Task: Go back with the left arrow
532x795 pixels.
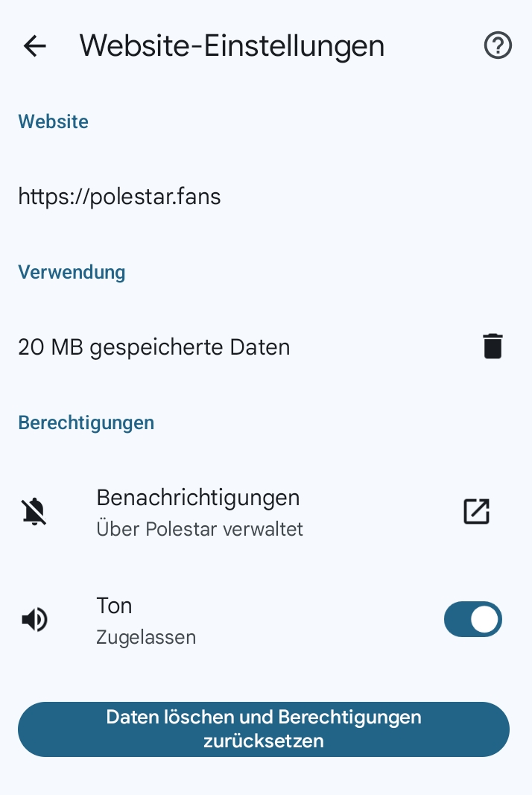Action: coord(34,46)
